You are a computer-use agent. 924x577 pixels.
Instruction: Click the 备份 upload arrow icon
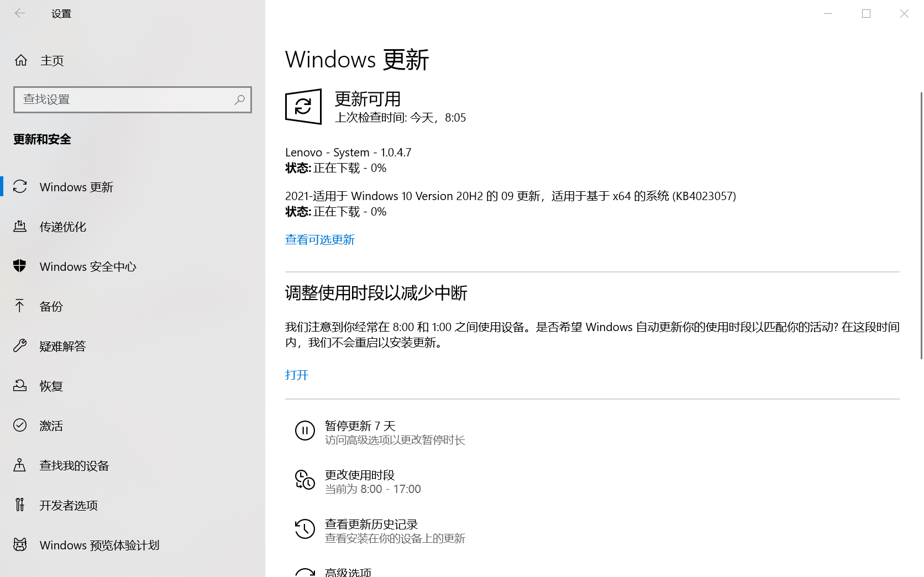(x=20, y=306)
